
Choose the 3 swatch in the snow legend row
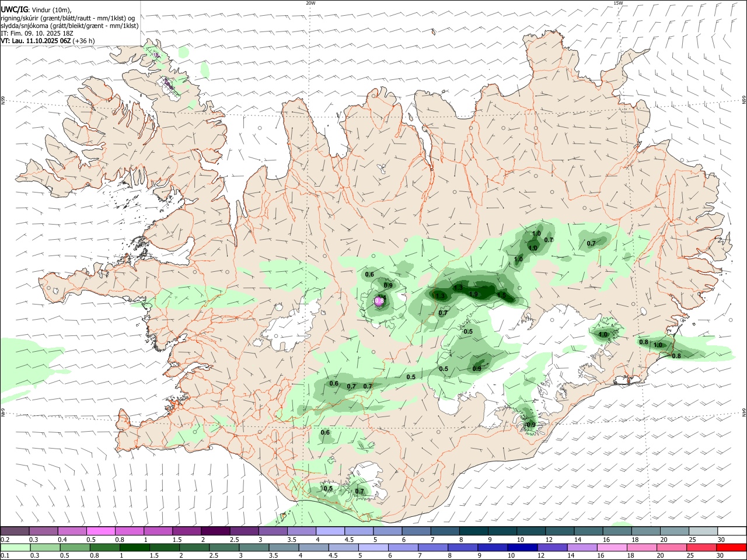(x=273, y=531)
